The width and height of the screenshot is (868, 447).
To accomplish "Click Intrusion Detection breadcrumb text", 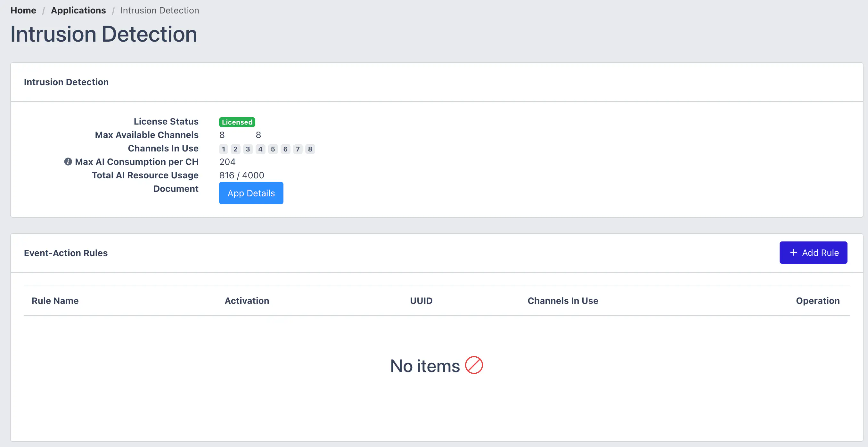I will (x=160, y=11).
